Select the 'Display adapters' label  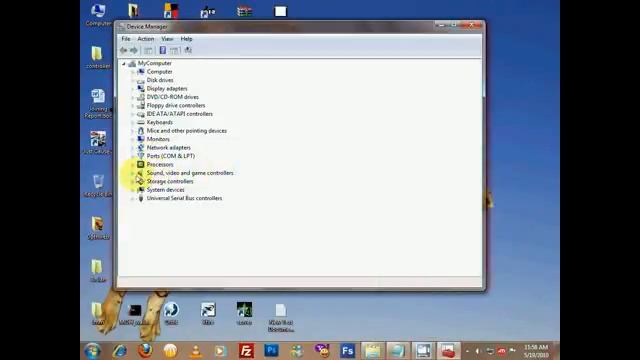(x=167, y=89)
